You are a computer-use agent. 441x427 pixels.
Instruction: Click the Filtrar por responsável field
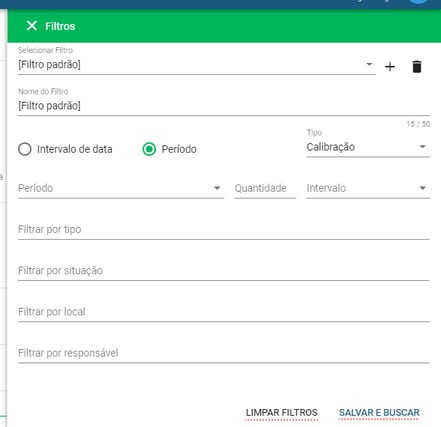224,353
